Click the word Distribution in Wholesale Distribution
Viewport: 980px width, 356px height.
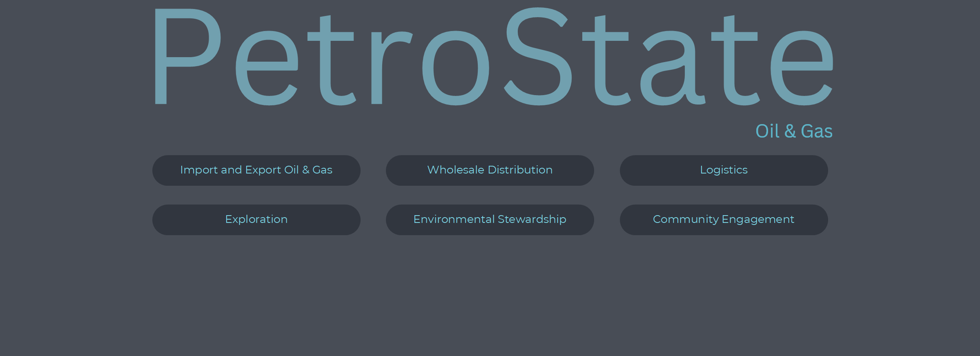pos(520,170)
